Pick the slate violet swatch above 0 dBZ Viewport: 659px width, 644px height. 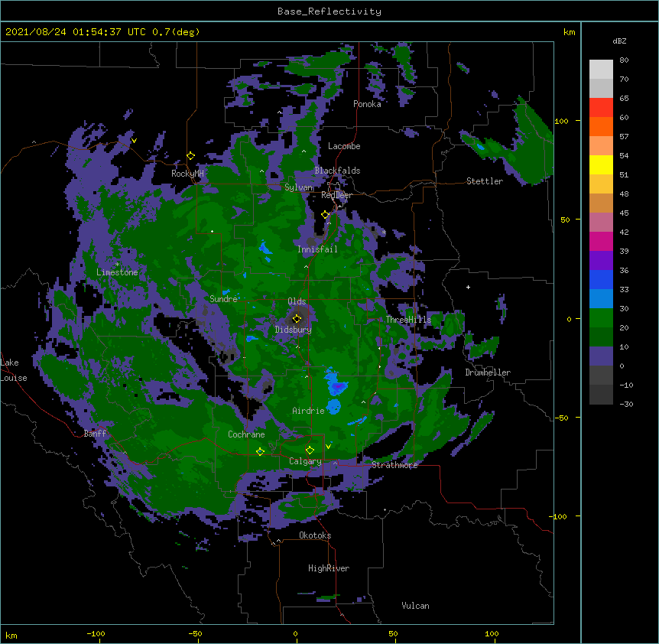click(601, 356)
